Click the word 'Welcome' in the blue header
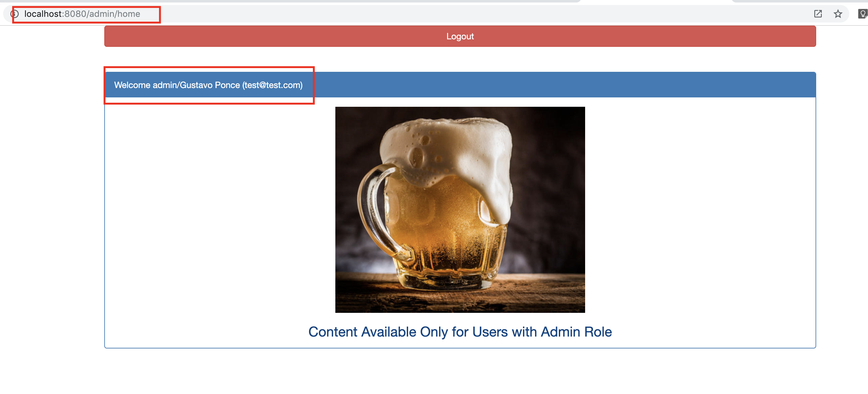This screenshot has width=868, height=394. click(132, 85)
